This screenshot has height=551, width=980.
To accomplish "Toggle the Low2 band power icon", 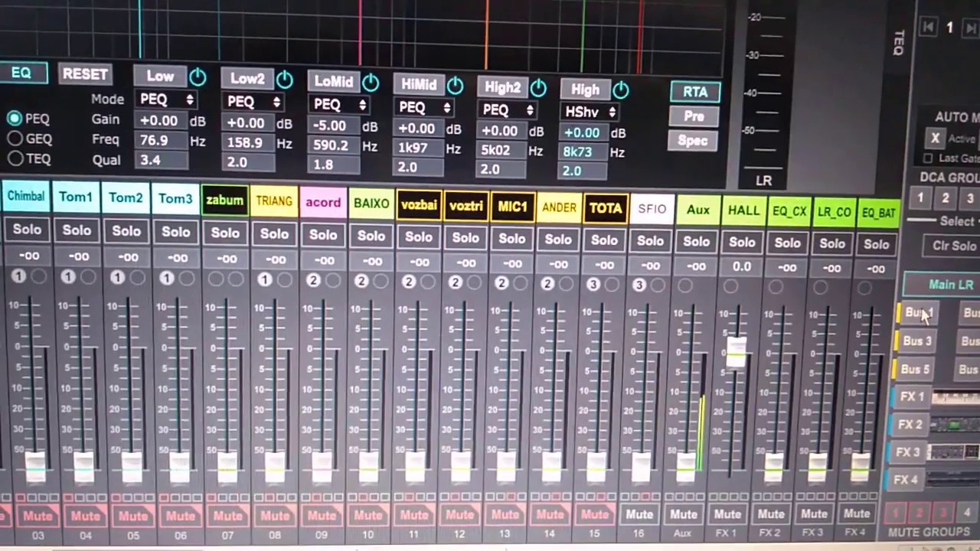I will tap(285, 79).
